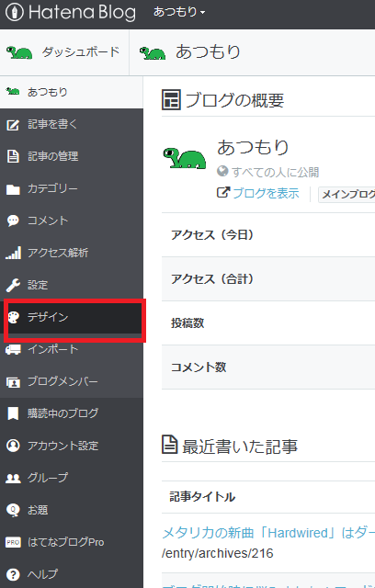
Task: Click the large turtle blog avatar
Action: pyautogui.click(x=185, y=157)
